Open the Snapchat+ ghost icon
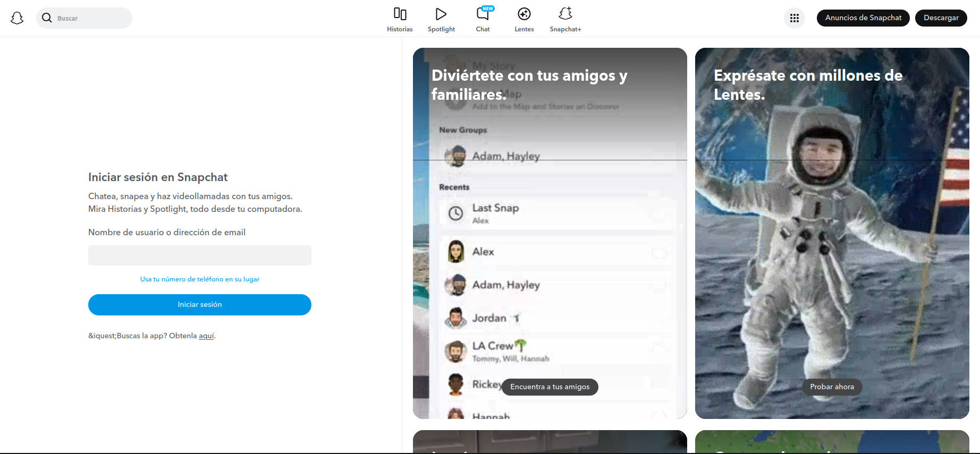This screenshot has height=454, width=980. point(565,14)
